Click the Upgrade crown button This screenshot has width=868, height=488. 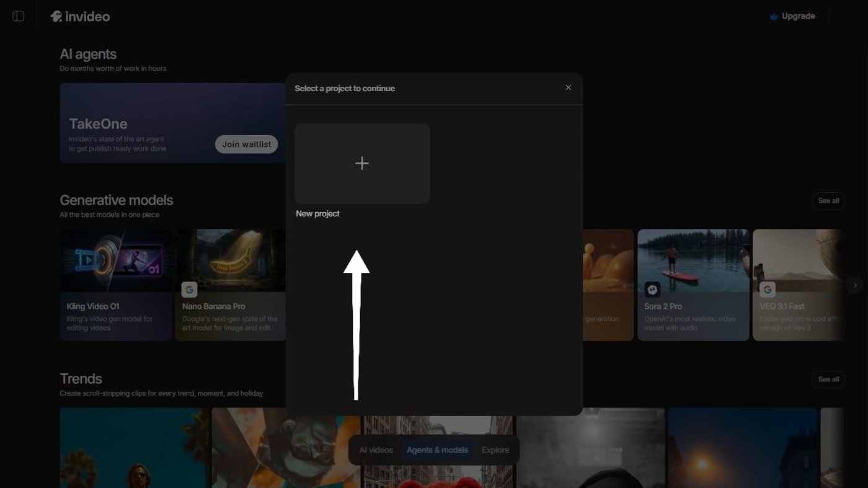pos(792,16)
